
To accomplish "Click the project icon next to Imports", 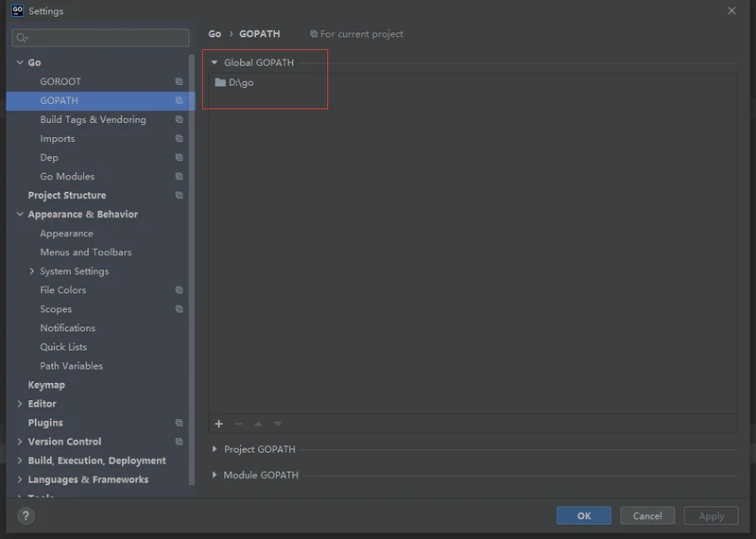I will click(179, 138).
